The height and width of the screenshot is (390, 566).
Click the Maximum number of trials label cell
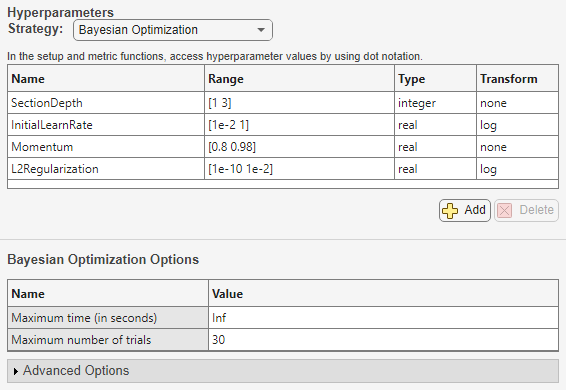pos(108,339)
